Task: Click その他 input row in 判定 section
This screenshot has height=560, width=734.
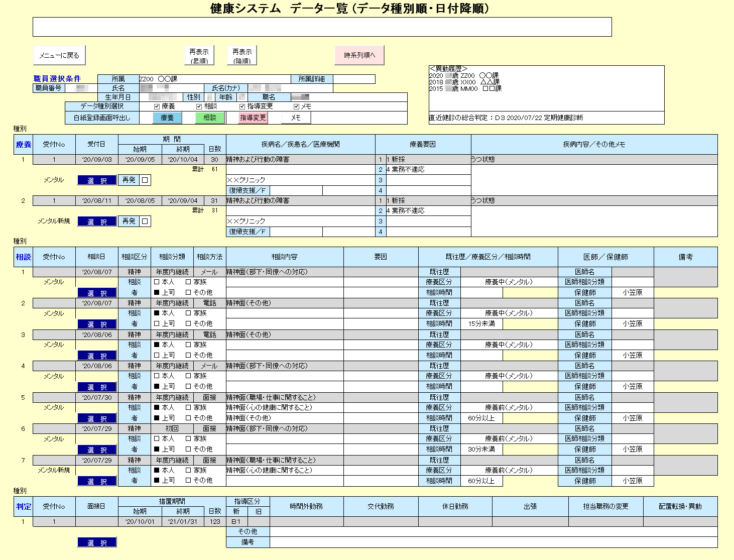Action: tap(494, 531)
